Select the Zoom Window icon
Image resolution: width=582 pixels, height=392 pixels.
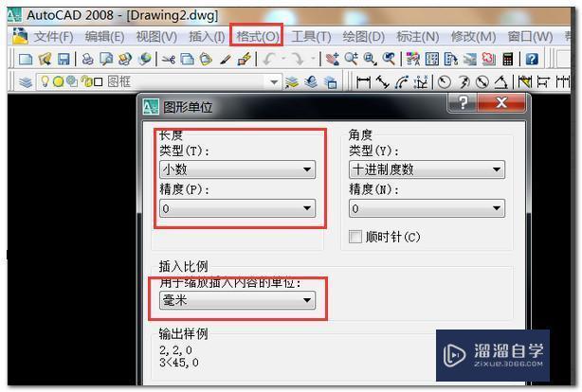tap(370, 59)
